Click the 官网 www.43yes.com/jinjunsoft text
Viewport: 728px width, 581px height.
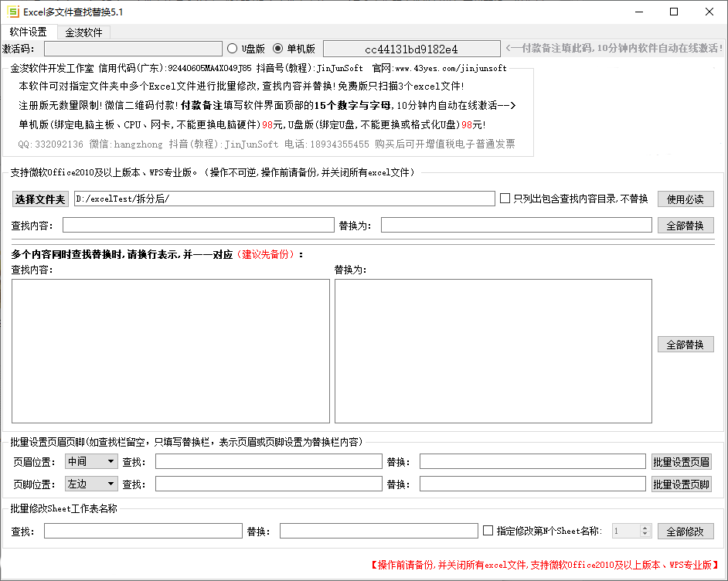(439, 68)
